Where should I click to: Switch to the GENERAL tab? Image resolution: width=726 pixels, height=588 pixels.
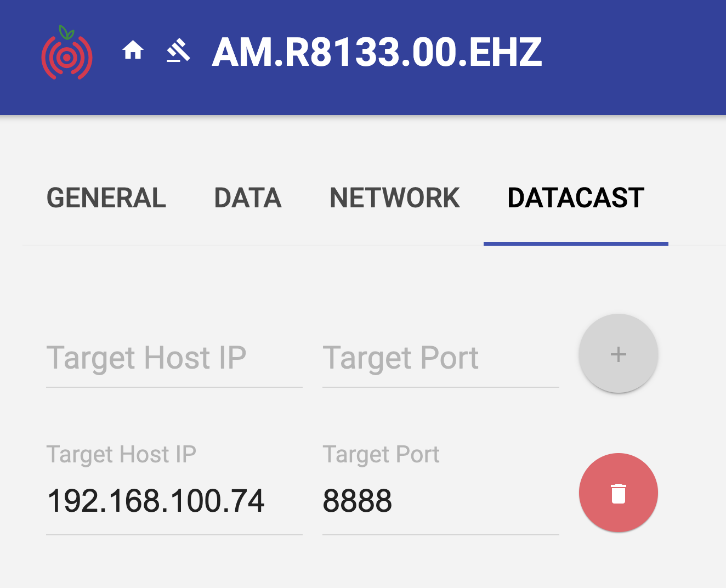coord(106,198)
